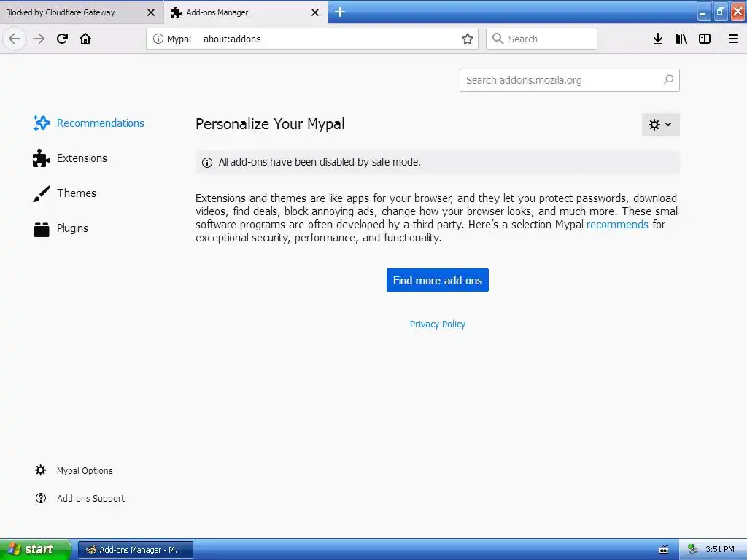
Task: Click the Add-ons Support question mark icon
Action: click(41, 498)
